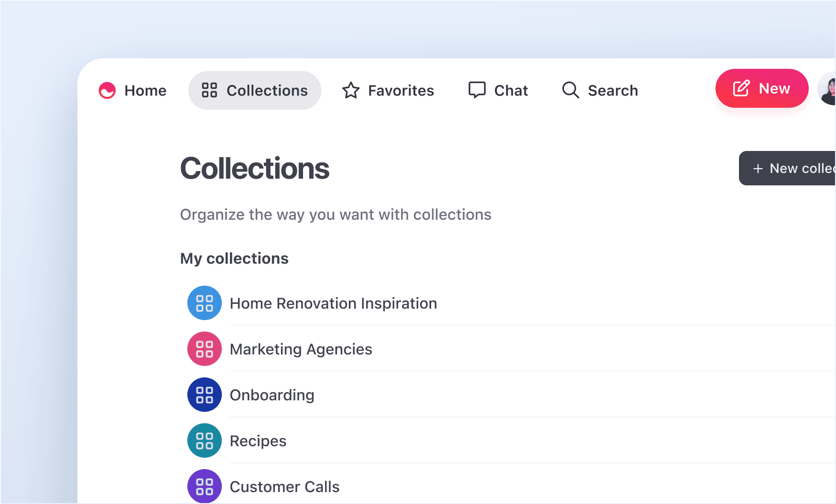Click the teal Recipes collection icon
Screen dimensions: 836x504
click(204, 440)
